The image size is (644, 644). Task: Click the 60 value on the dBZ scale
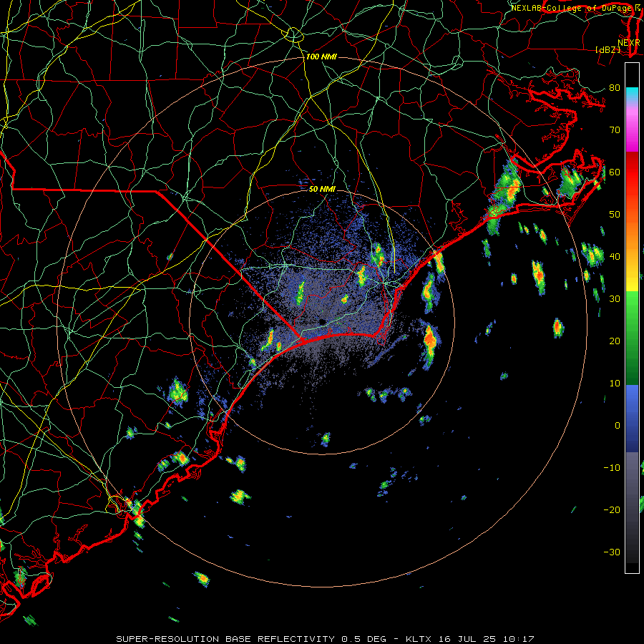click(x=615, y=172)
